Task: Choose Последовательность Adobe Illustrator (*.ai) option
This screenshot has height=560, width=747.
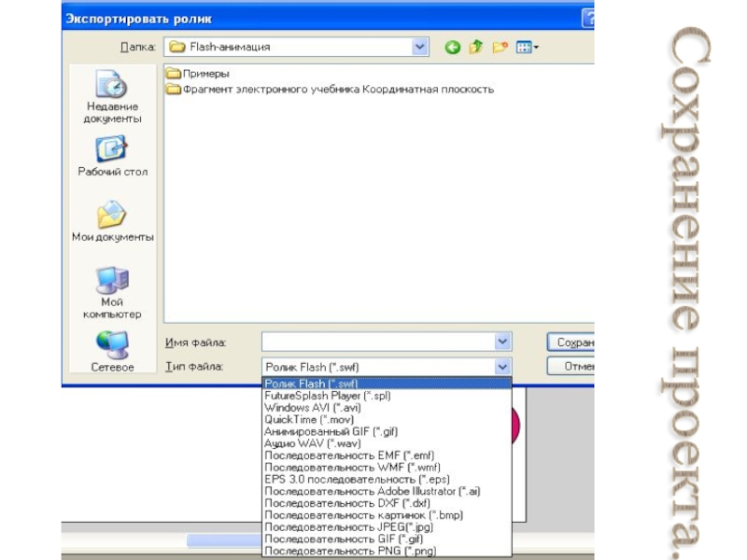Action: pos(387,491)
